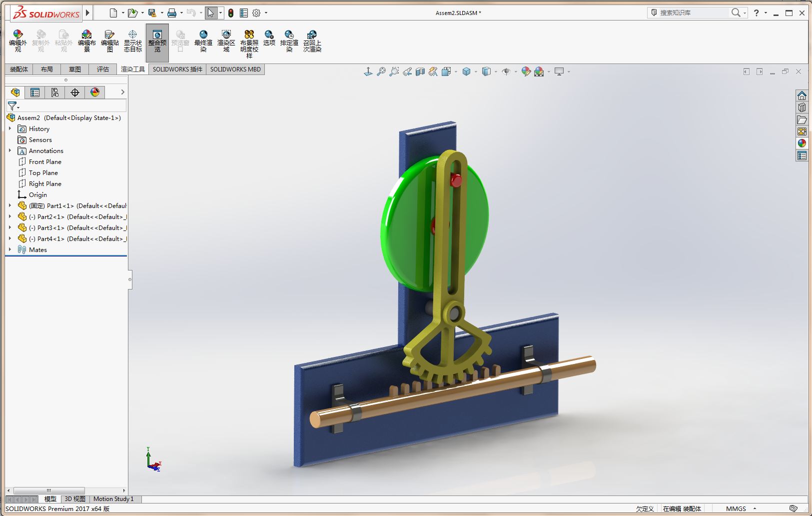Viewport: 812px width, 516px height.
Task: Click Recall Last Render (召回上次渲染)
Action: (312, 40)
